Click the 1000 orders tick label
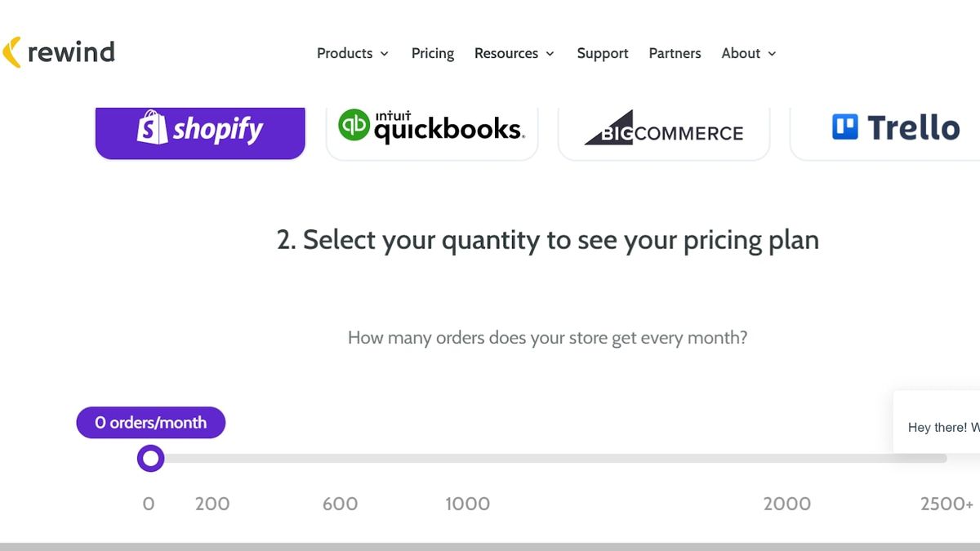980x551 pixels. (x=467, y=504)
